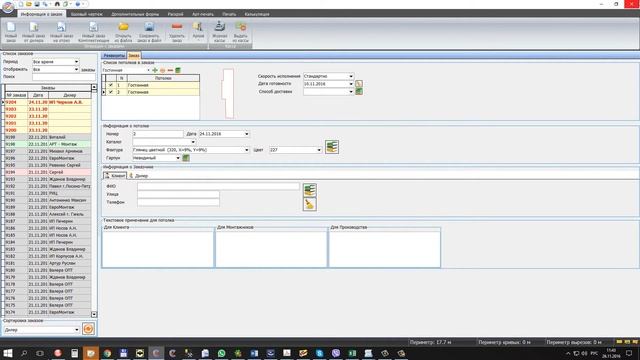Open the Windows Start menu
The image size is (640, 360).
coord(8,353)
